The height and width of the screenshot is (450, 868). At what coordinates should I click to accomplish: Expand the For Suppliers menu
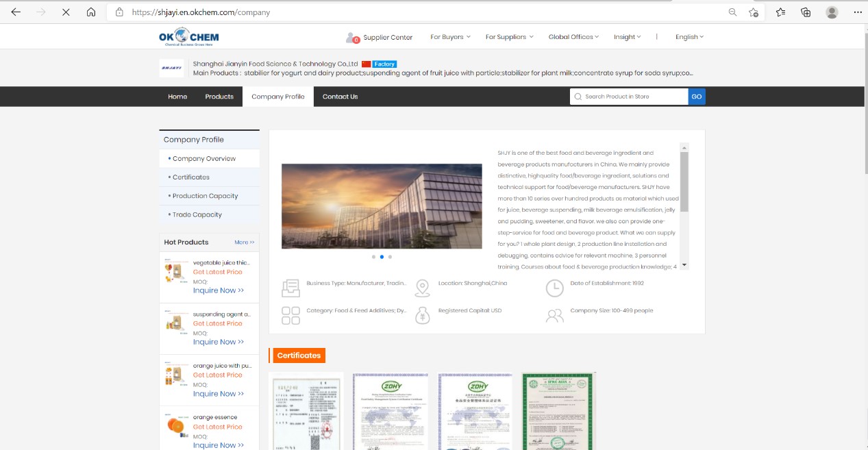[510, 37]
